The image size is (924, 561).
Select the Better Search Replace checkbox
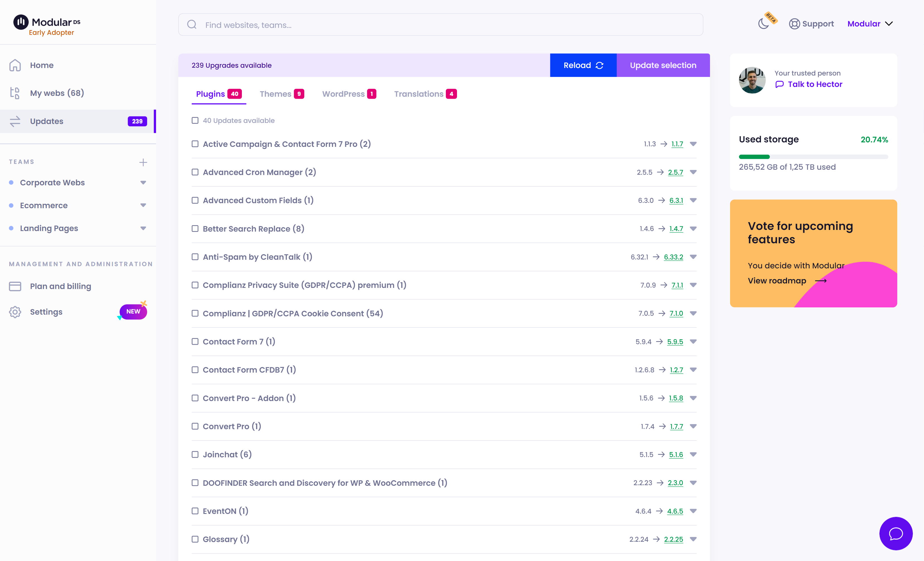coord(195,228)
